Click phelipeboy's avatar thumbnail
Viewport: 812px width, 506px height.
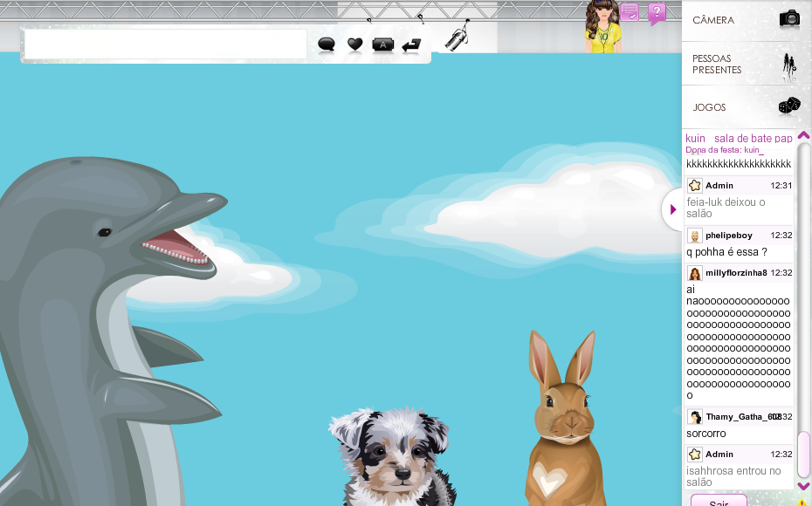click(x=694, y=236)
